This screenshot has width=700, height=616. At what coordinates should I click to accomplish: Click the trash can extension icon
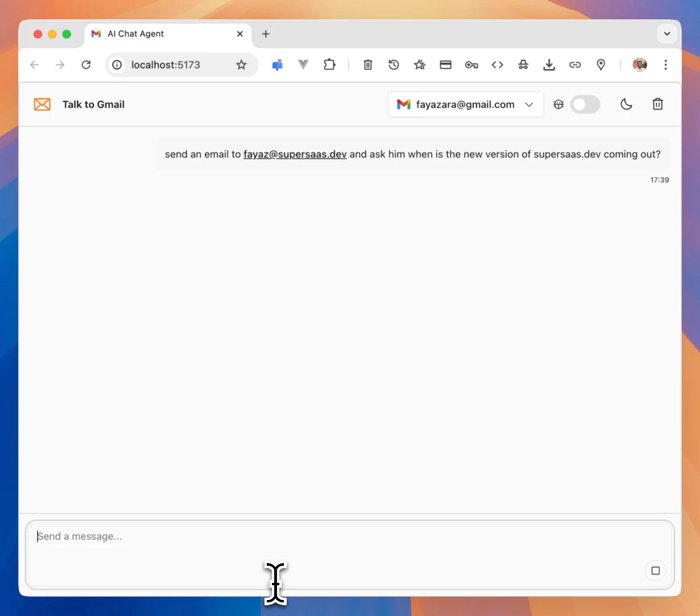pos(368,65)
